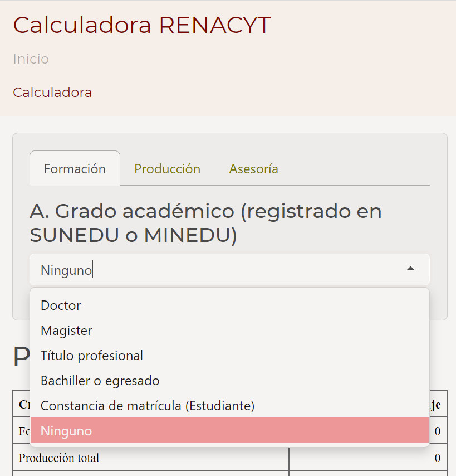Screen dimensions: 456x476
Task: Go to the Inicio navigation link
Action: [31, 59]
